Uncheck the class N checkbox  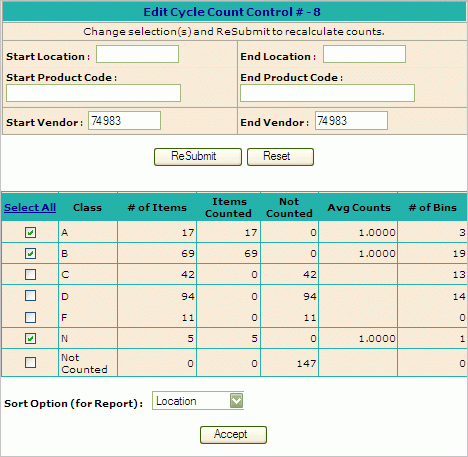[x=30, y=338]
